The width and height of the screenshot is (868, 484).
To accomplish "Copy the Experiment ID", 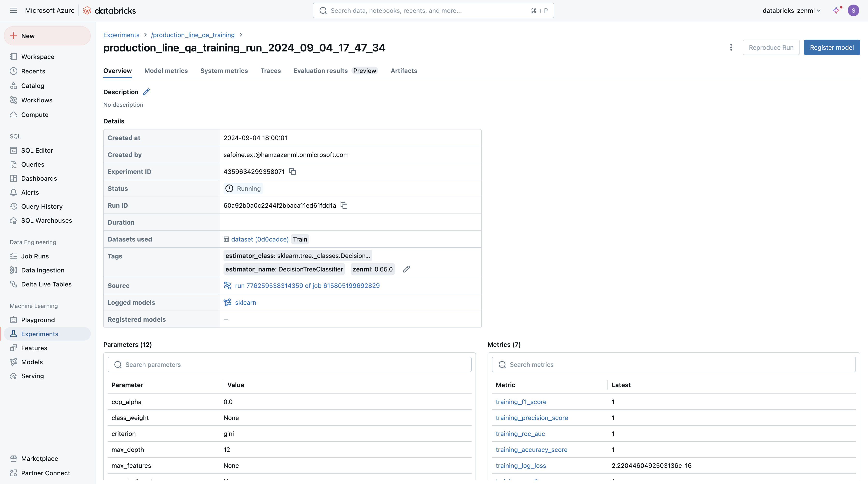I will [x=292, y=171].
